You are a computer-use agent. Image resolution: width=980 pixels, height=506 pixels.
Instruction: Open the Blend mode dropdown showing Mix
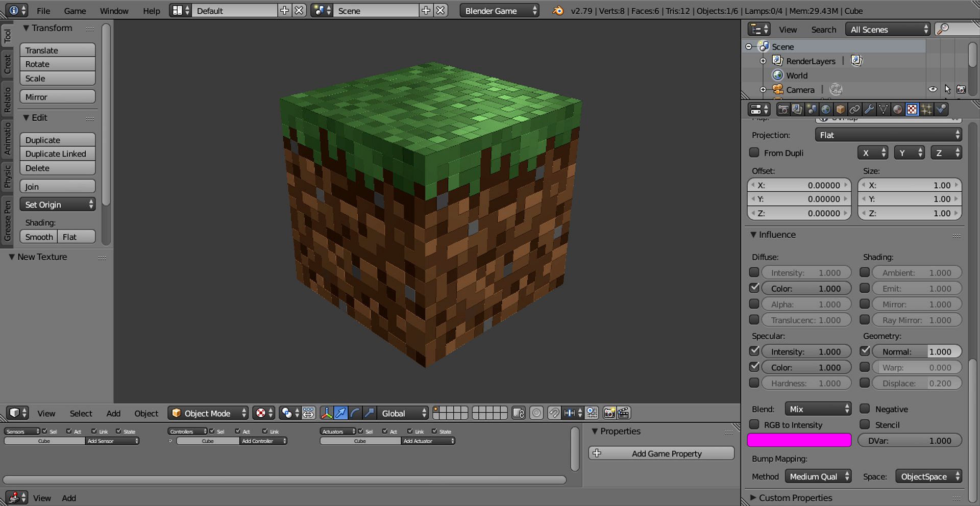click(817, 409)
